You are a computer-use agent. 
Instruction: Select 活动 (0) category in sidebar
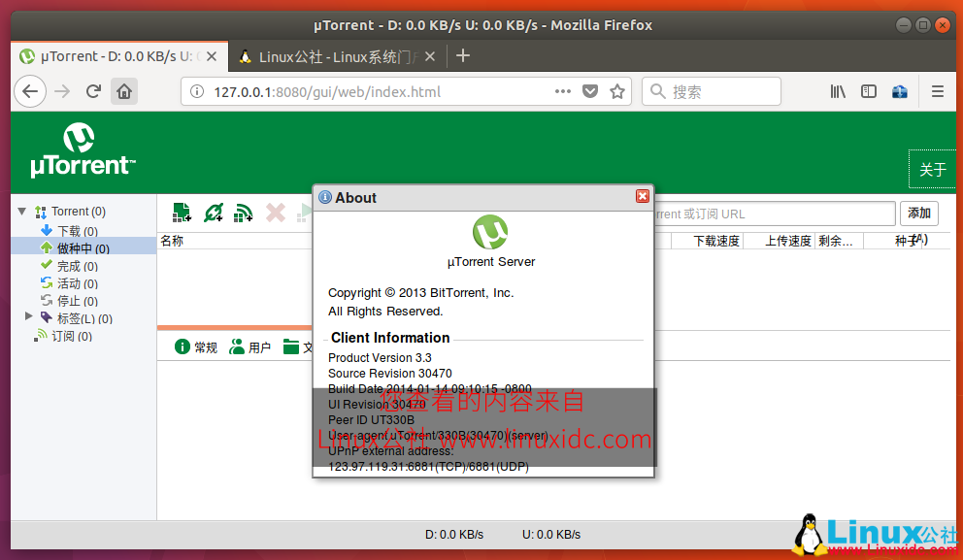78,283
